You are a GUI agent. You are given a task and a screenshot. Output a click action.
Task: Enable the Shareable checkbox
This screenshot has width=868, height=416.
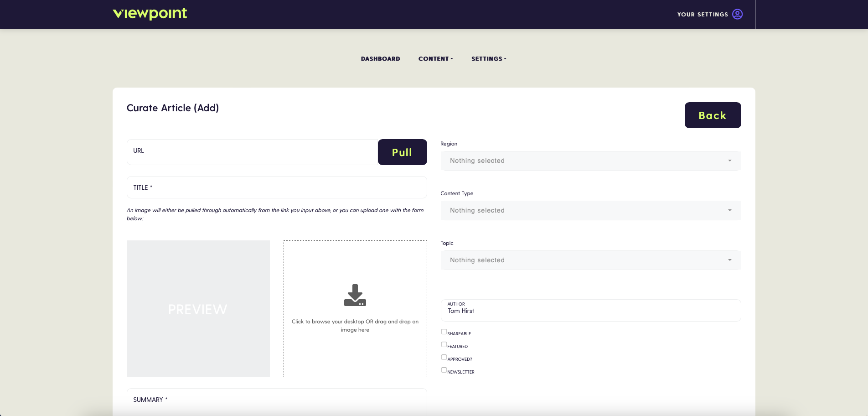(x=444, y=332)
